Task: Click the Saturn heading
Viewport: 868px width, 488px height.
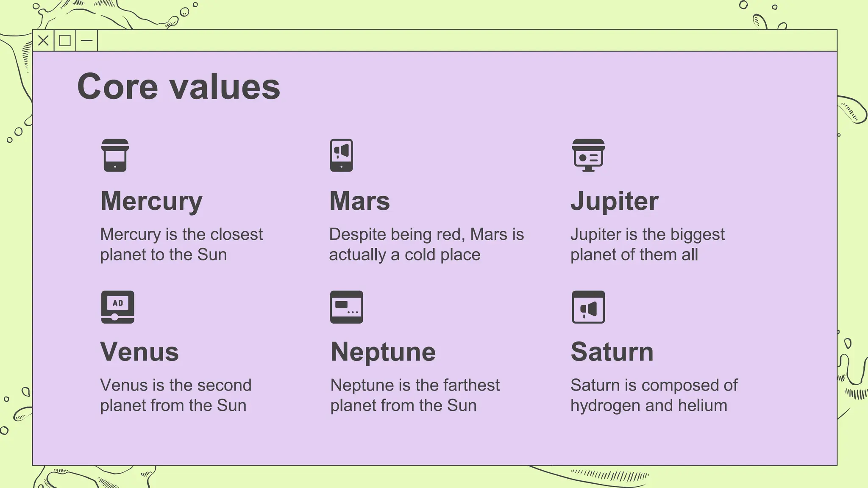Action: pos(612,352)
